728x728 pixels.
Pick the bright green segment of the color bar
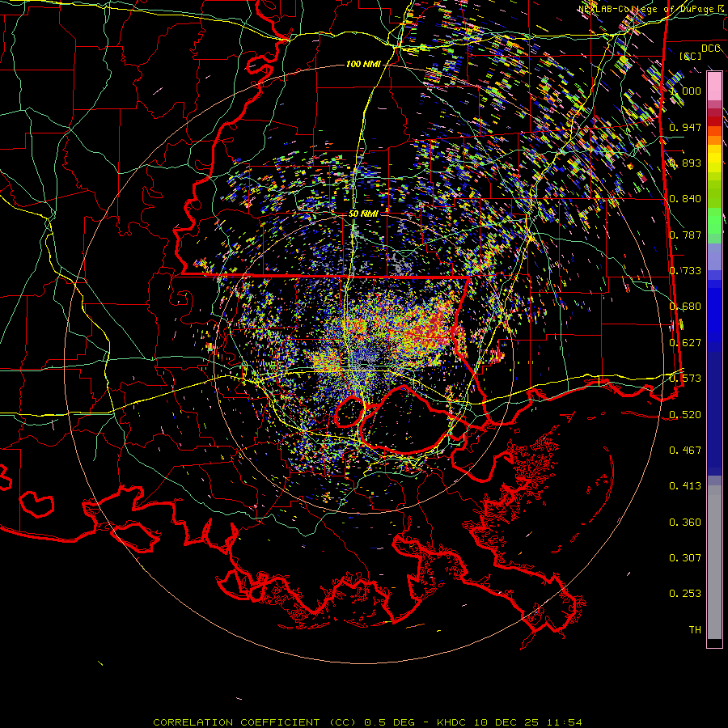[x=714, y=221]
